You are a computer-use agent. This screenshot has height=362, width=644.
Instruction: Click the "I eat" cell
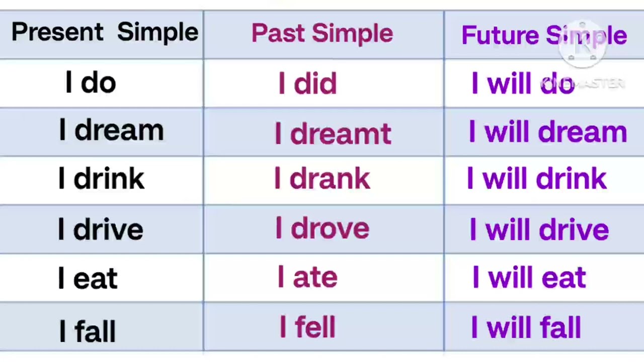pos(88,278)
